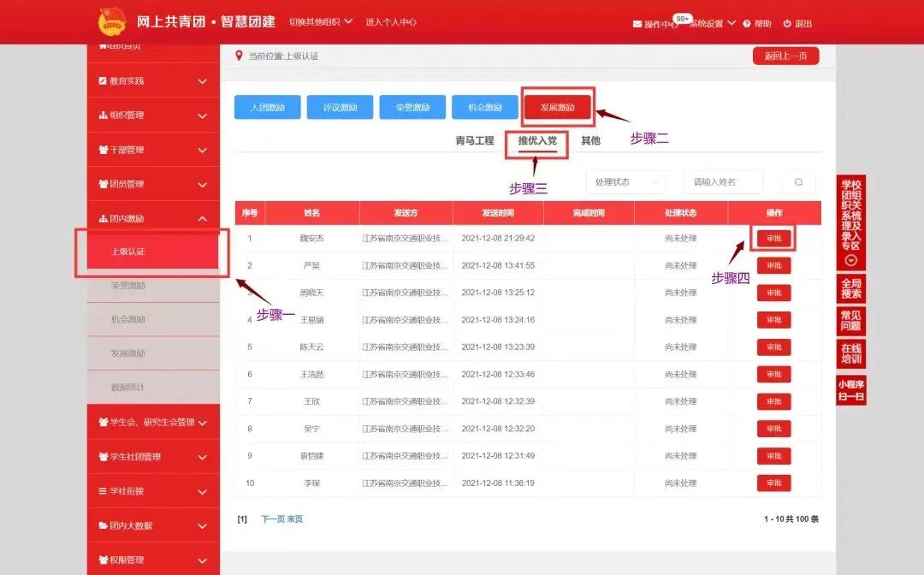Click the 返回上一页 button
Image resolution: width=924 pixels, height=575 pixels.
[785, 56]
